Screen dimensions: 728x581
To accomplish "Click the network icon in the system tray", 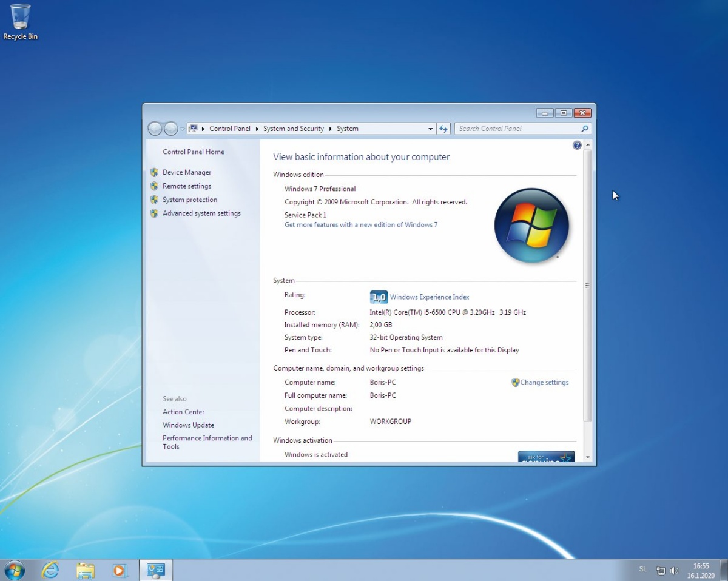I will (x=661, y=571).
